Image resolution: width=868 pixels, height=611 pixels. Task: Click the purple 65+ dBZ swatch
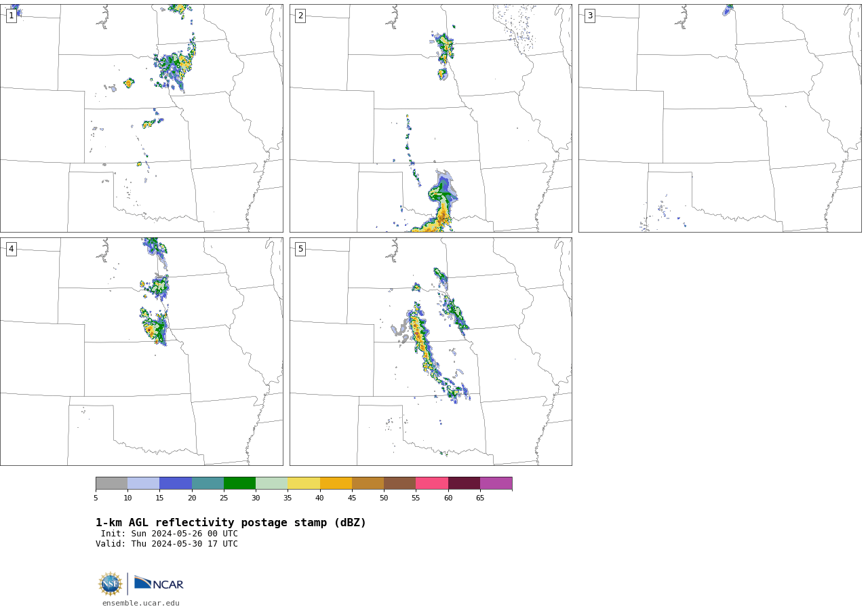[496, 483]
